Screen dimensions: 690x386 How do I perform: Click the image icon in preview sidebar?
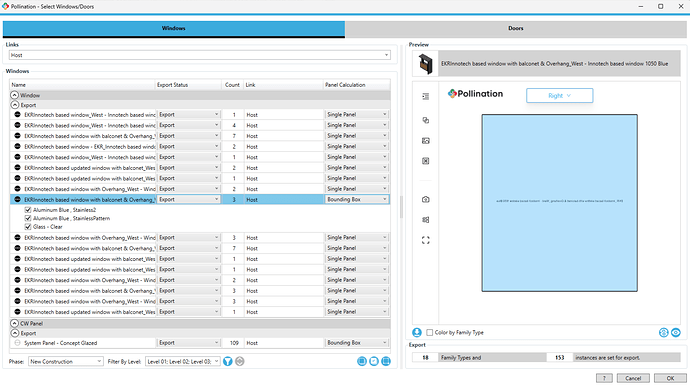[x=426, y=141]
